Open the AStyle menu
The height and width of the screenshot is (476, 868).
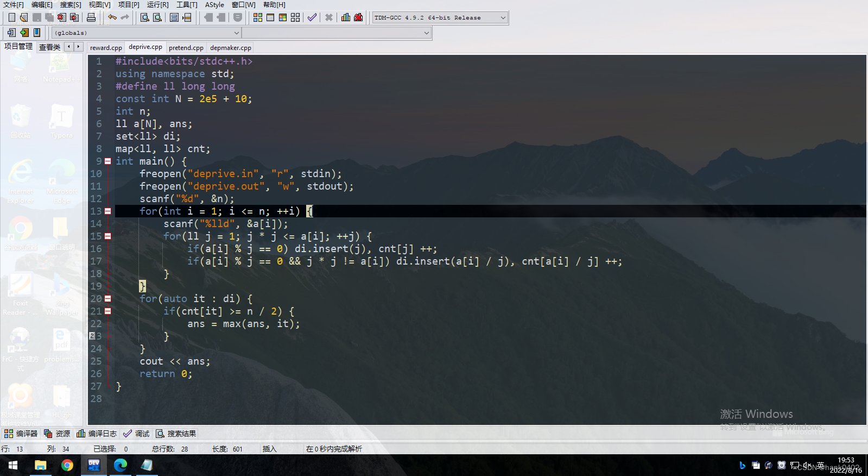point(214,4)
